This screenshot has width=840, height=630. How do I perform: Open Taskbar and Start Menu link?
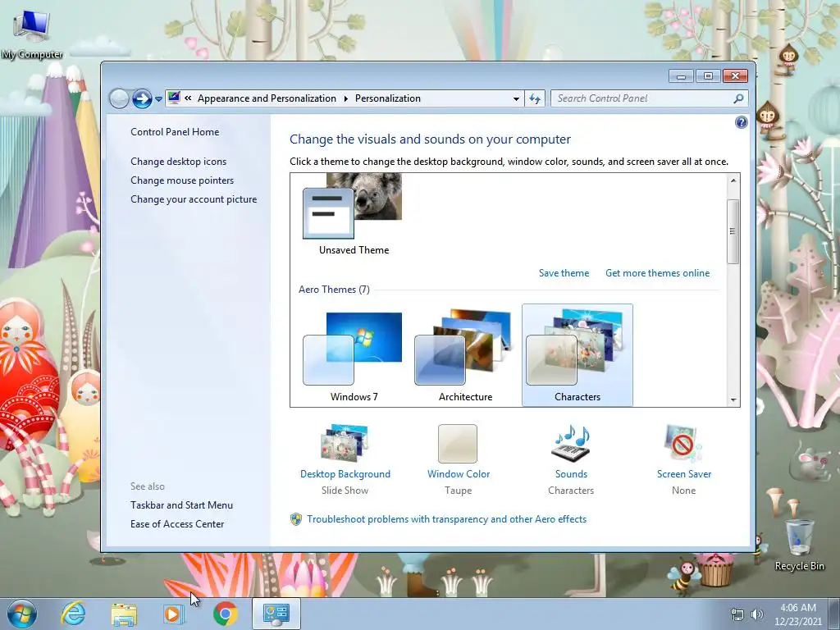(x=181, y=505)
